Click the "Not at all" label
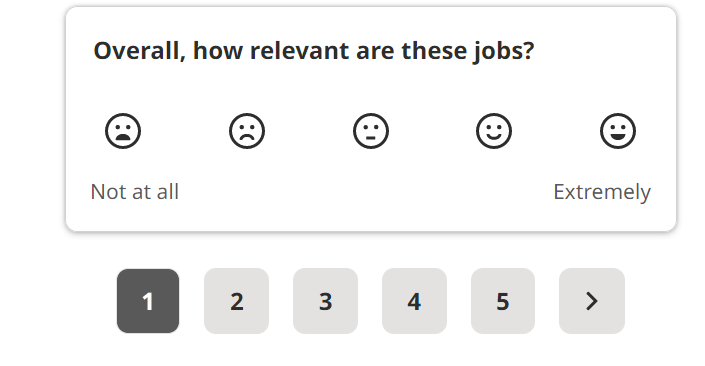Screen dimensions: 705x366 click(x=135, y=192)
